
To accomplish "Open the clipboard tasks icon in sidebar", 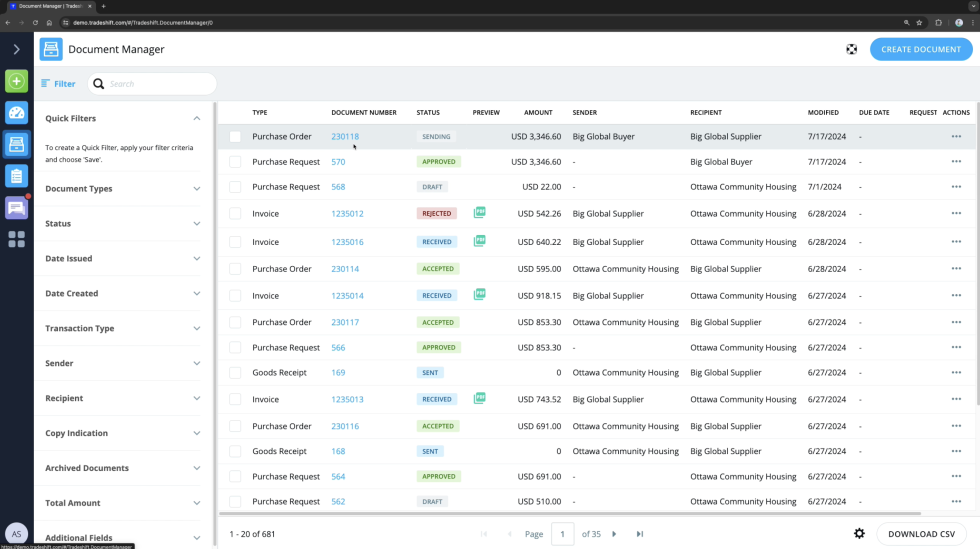I will [16, 176].
